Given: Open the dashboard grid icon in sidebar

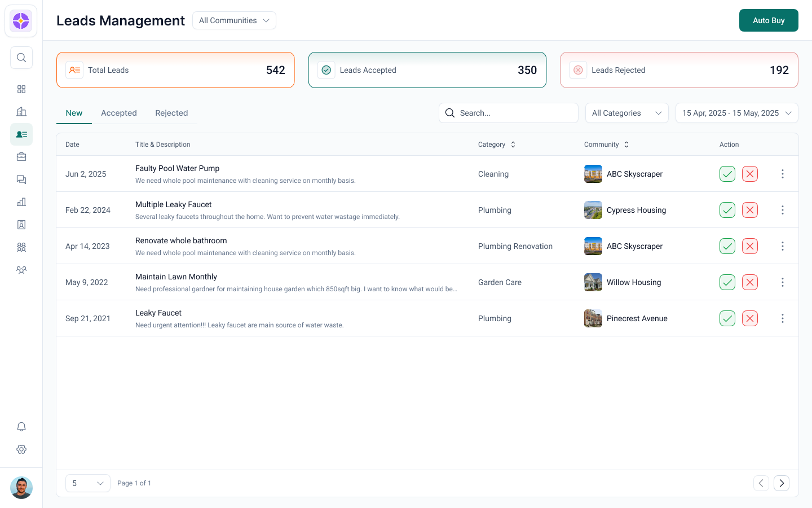Looking at the screenshot, I should pos(21,89).
